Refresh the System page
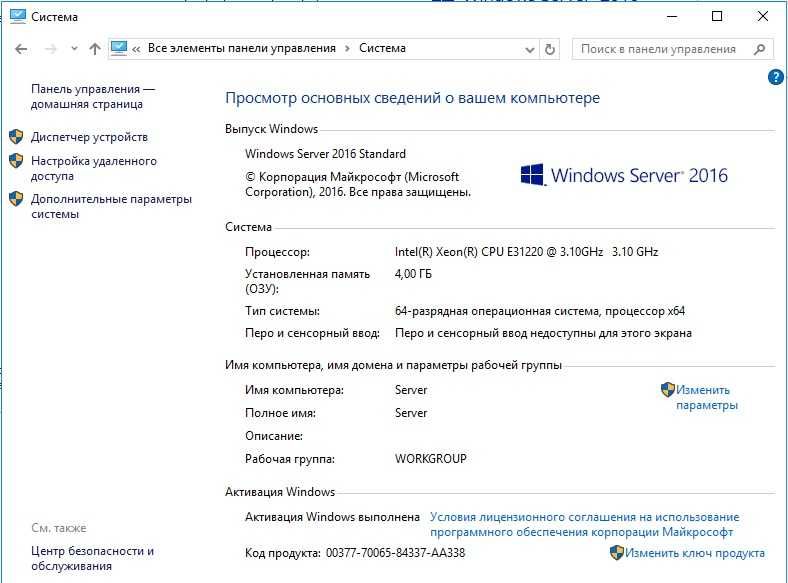Screen dimensions: 788x583 click(x=550, y=49)
